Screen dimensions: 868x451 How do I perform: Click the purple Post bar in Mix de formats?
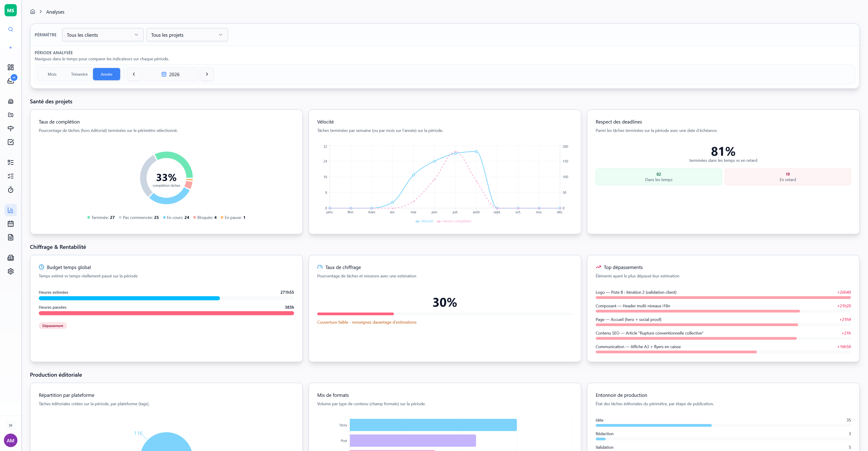[x=413, y=441]
